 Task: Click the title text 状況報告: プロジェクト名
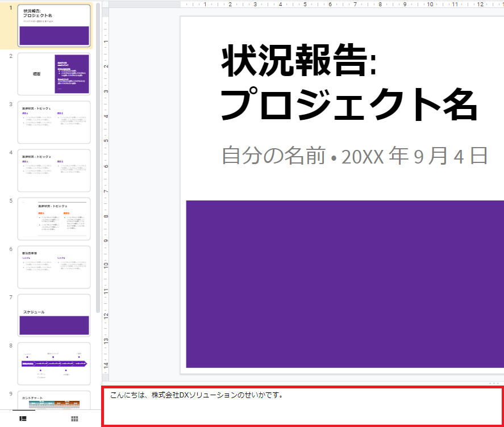click(349, 82)
